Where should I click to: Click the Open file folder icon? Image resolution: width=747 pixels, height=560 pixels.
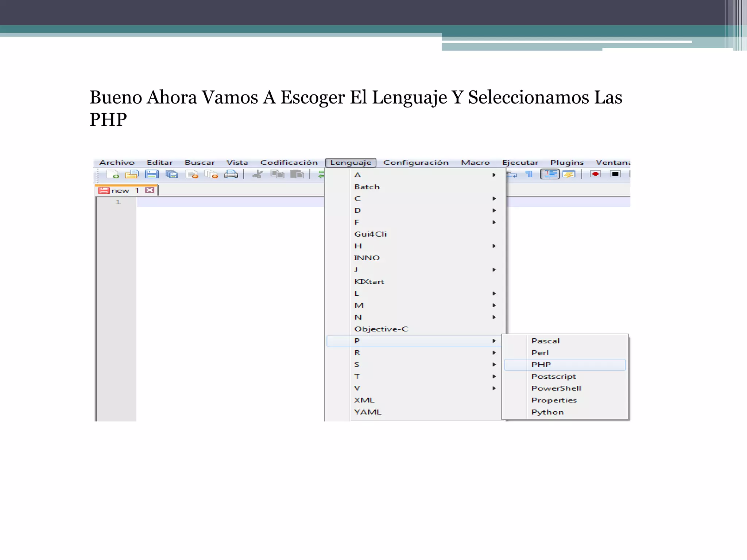(x=132, y=174)
